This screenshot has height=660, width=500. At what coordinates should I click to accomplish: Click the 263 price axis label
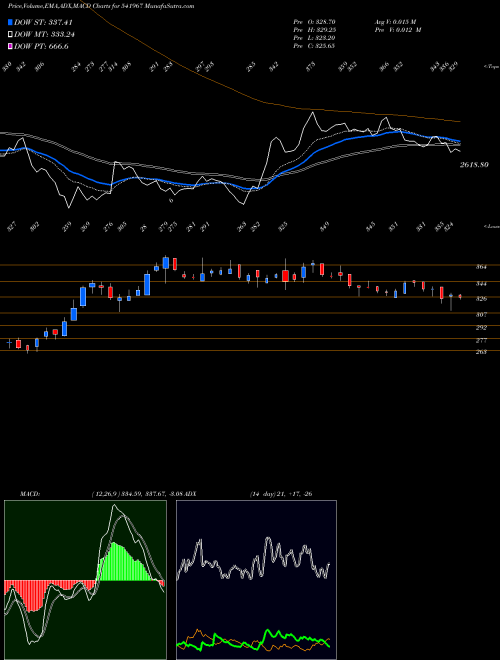[x=481, y=352]
